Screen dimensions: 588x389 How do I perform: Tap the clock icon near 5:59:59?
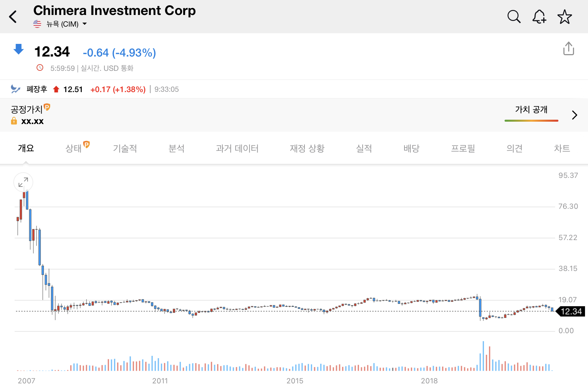(40, 68)
